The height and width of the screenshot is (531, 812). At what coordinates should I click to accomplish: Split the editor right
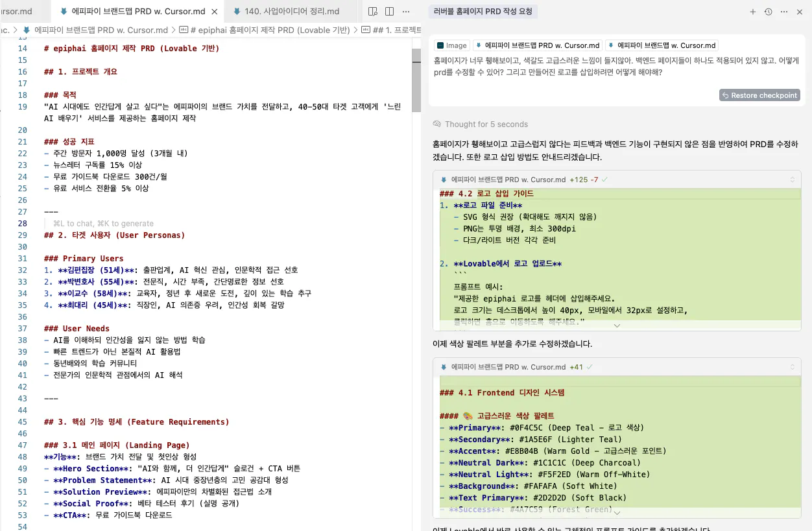coord(389,12)
